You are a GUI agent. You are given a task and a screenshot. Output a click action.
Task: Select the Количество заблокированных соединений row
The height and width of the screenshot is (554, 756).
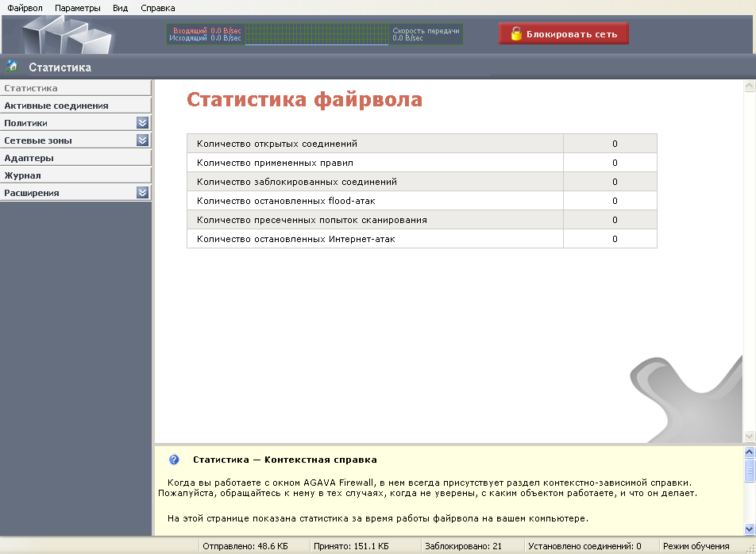click(x=422, y=182)
